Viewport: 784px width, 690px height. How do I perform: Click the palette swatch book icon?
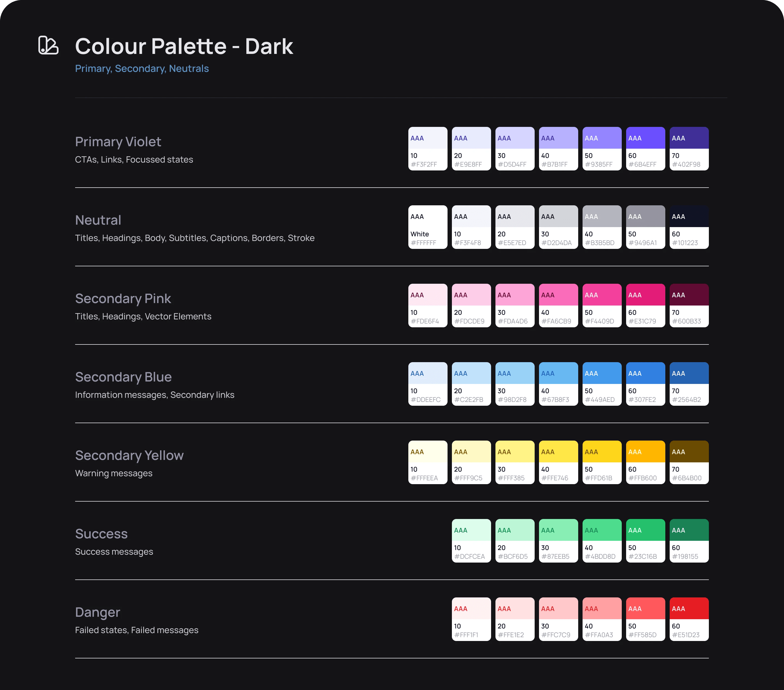tap(48, 46)
